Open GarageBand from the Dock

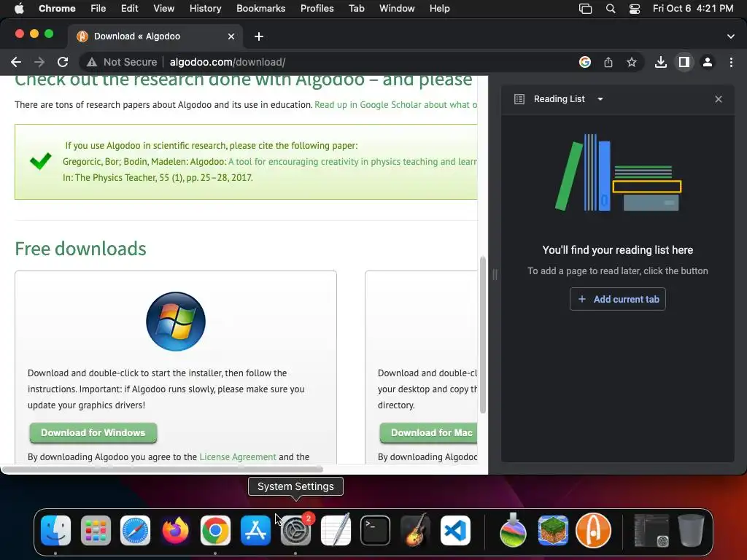[415, 530]
